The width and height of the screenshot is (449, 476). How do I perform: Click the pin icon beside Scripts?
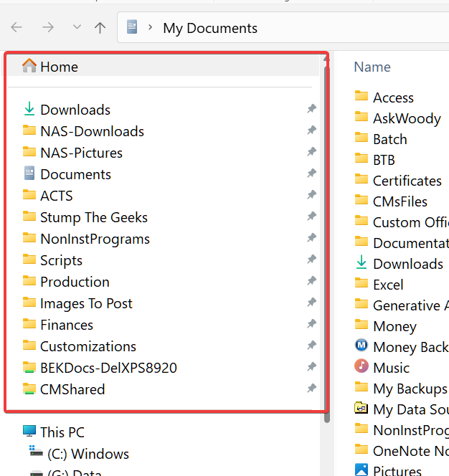pos(311,260)
